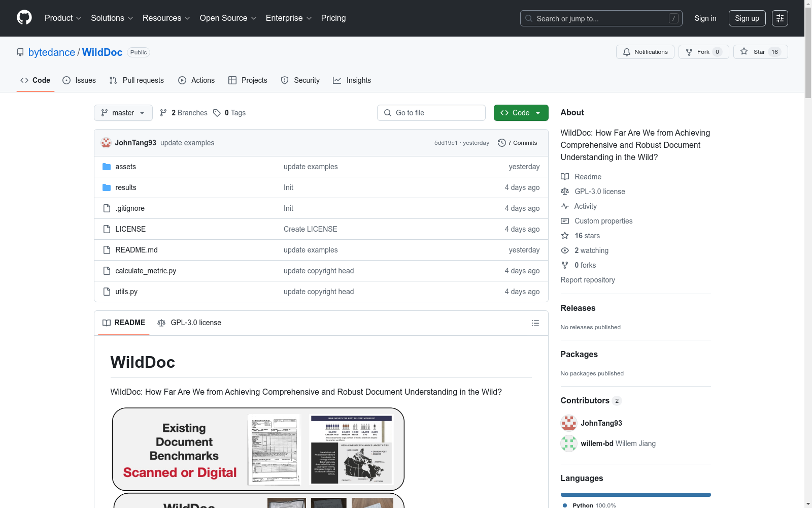
Task: Click the Python language bar
Action: pyautogui.click(x=636, y=495)
